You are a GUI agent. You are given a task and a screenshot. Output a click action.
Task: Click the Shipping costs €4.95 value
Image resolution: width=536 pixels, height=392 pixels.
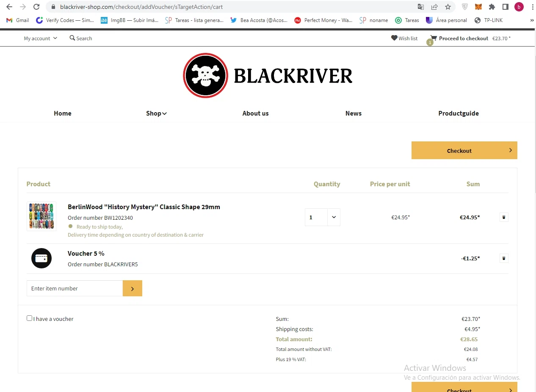[x=472, y=329]
